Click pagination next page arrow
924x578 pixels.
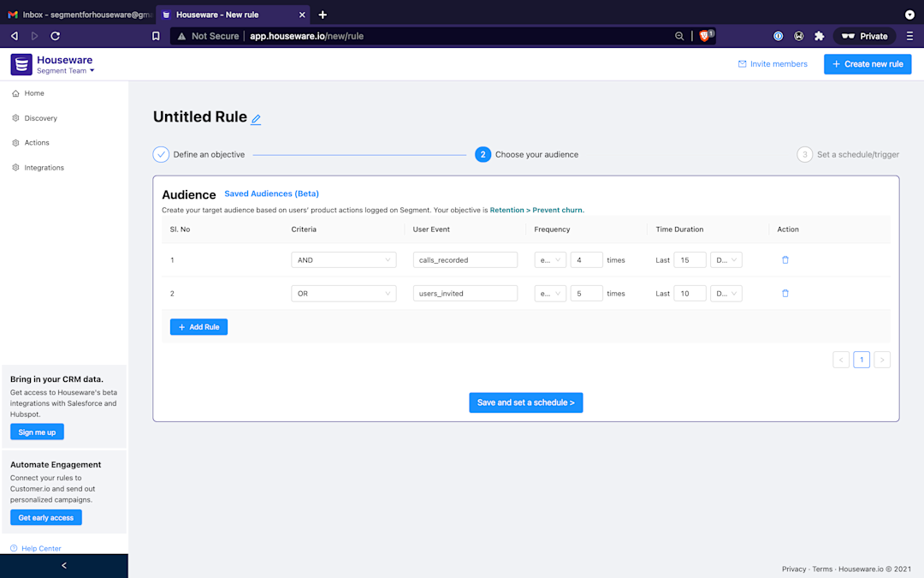882,359
